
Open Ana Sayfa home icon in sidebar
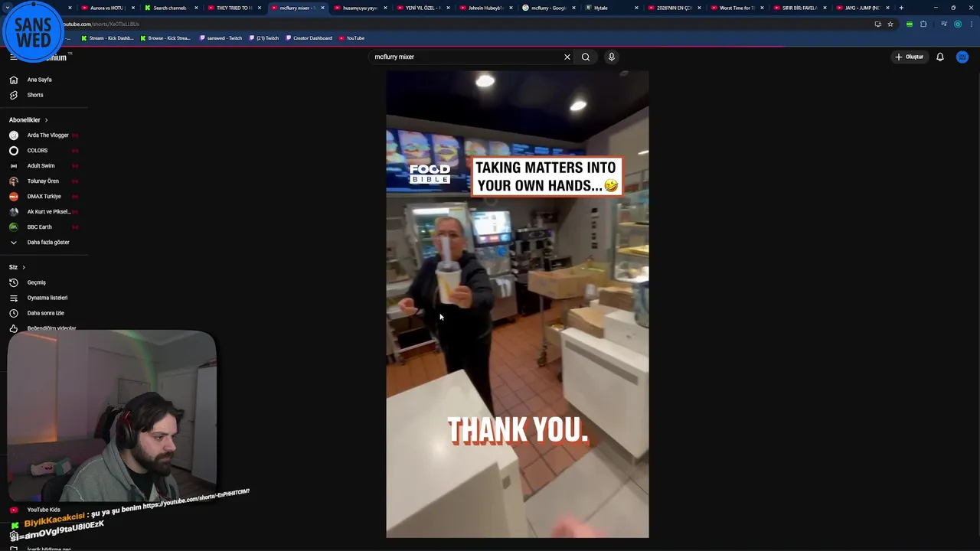(14, 80)
